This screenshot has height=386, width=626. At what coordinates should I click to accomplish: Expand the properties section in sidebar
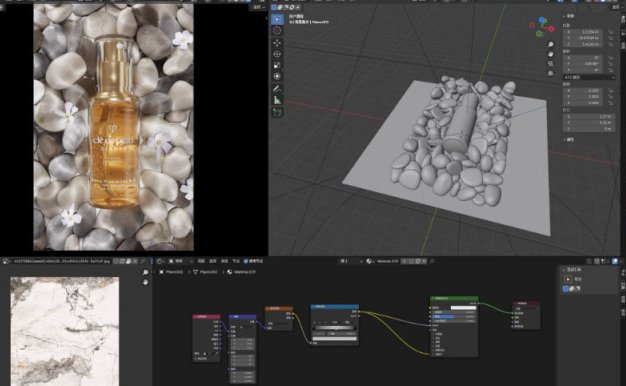tap(569, 140)
